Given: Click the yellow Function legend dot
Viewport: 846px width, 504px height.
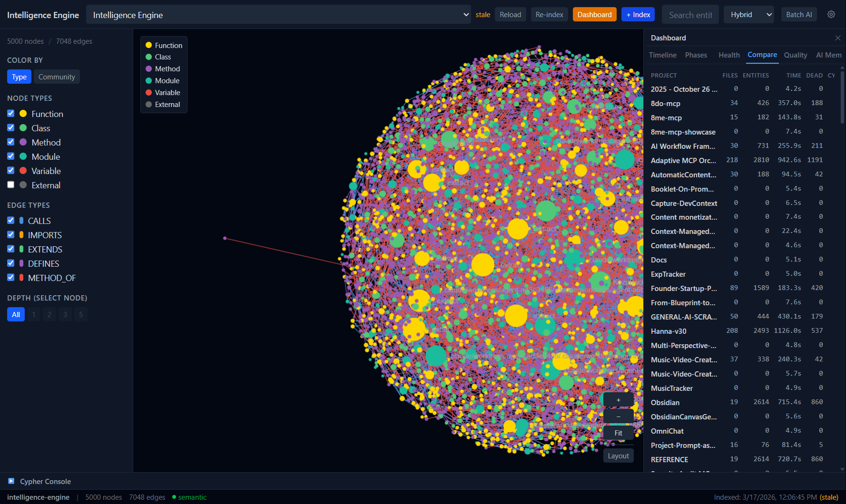Looking at the screenshot, I should click(148, 45).
